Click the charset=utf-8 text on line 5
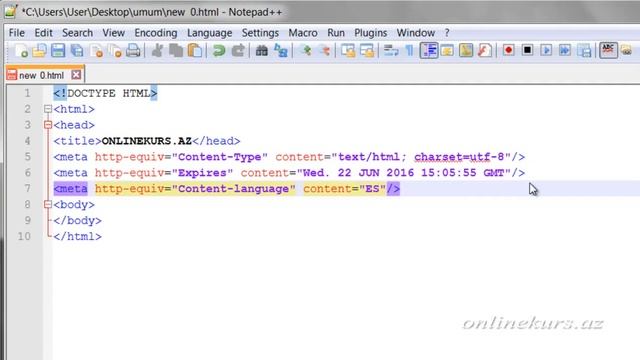This screenshot has height=360, width=640. [459, 157]
